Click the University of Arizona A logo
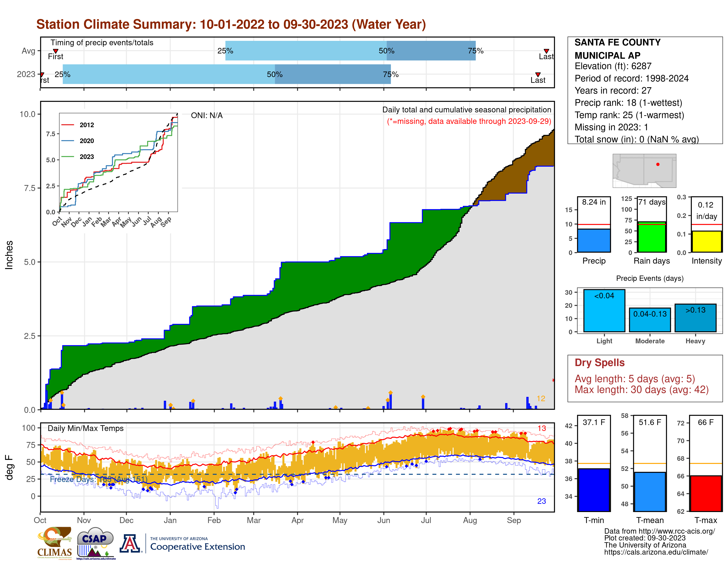Image resolution: width=728 pixels, height=563 pixels. click(x=130, y=543)
